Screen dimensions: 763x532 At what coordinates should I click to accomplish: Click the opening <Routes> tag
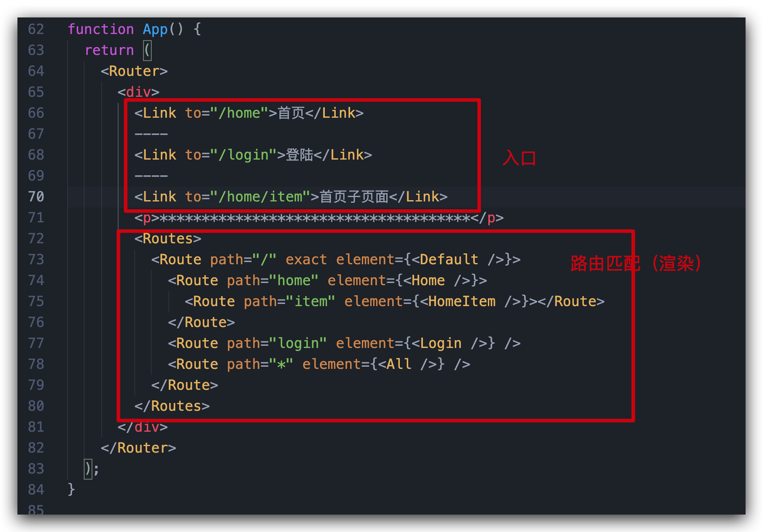[168, 239]
